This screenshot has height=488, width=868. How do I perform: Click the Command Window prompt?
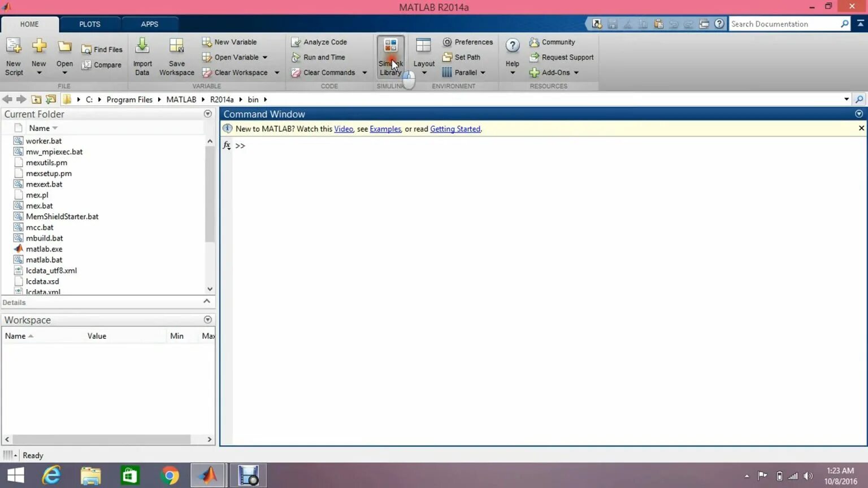click(x=240, y=146)
